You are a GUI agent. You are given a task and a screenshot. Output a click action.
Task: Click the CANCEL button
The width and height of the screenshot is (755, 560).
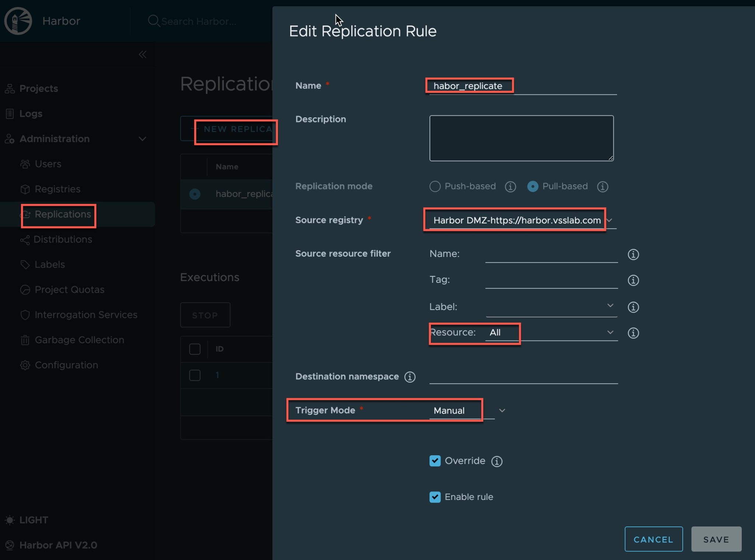(x=653, y=539)
